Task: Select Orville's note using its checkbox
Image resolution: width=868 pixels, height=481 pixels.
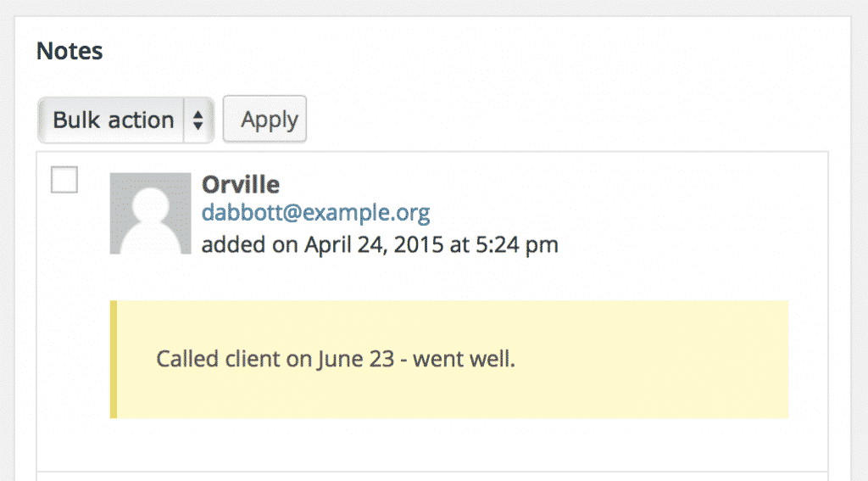Action: [x=64, y=180]
